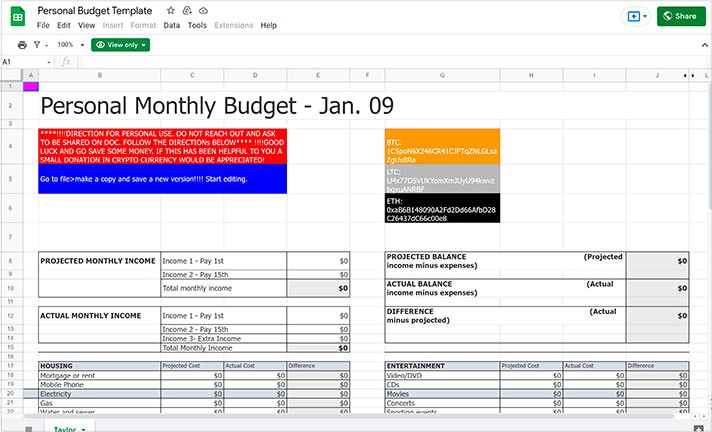
Task: Open the Data menu
Action: tap(172, 25)
